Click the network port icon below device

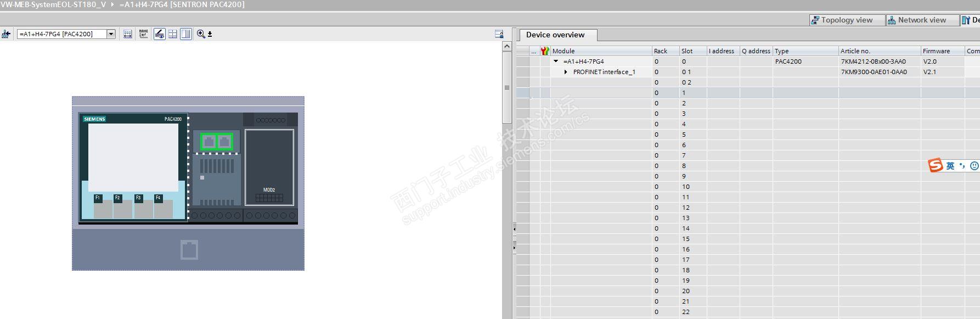click(x=189, y=250)
